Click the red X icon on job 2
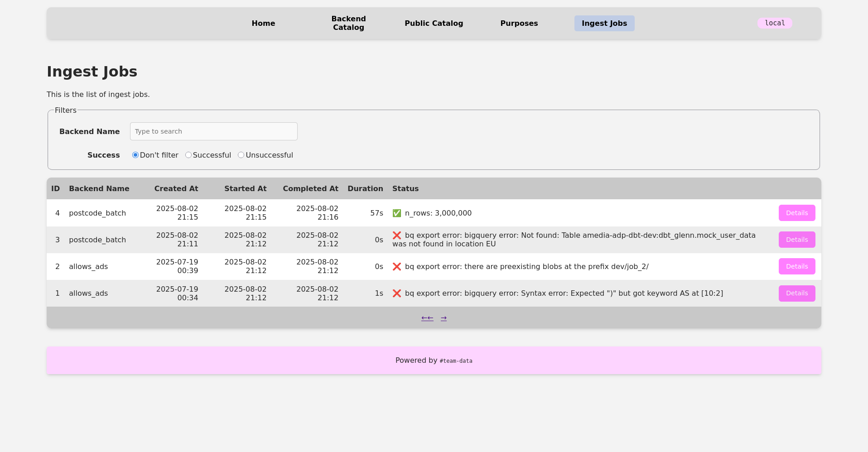868x452 pixels. tap(397, 266)
